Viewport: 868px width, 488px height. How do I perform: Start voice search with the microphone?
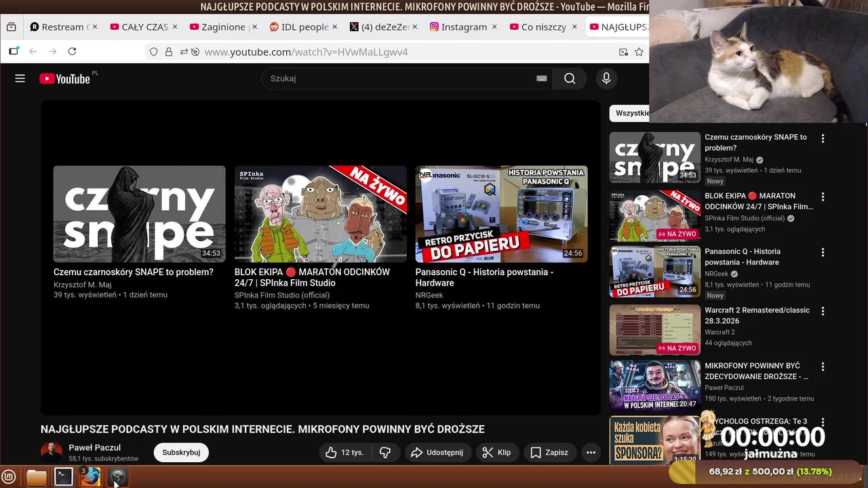tap(606, 79)
